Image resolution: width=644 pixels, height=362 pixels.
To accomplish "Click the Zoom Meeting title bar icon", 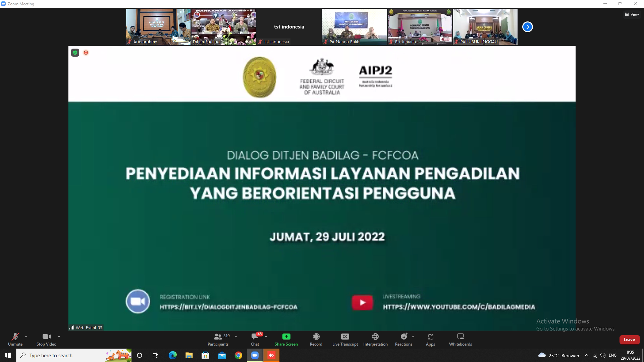I will (3, 4).
